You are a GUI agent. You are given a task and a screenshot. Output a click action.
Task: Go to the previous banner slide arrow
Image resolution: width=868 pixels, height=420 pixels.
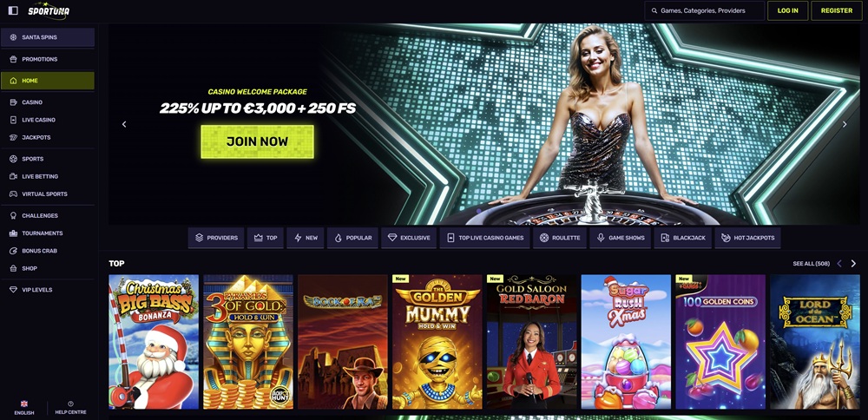tap(124, 124)
